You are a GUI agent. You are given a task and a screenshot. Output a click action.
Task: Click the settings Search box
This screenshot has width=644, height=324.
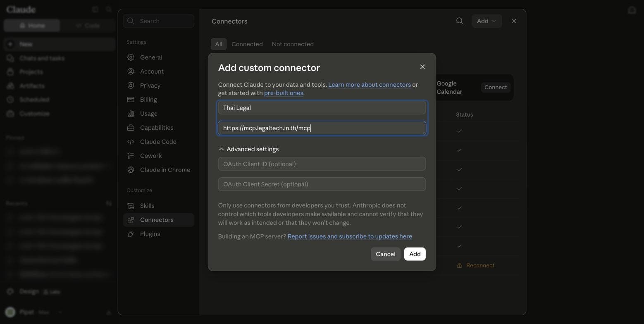coord(159,21)
